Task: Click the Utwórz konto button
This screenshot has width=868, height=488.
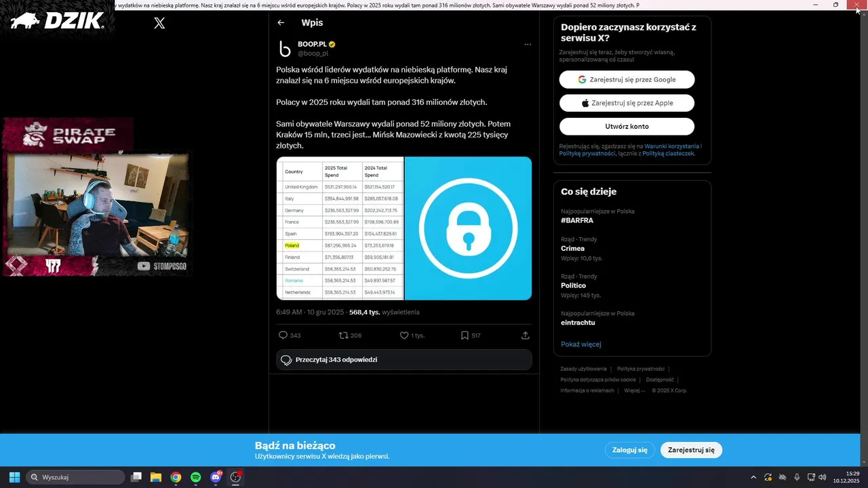Action: (627, 127)
